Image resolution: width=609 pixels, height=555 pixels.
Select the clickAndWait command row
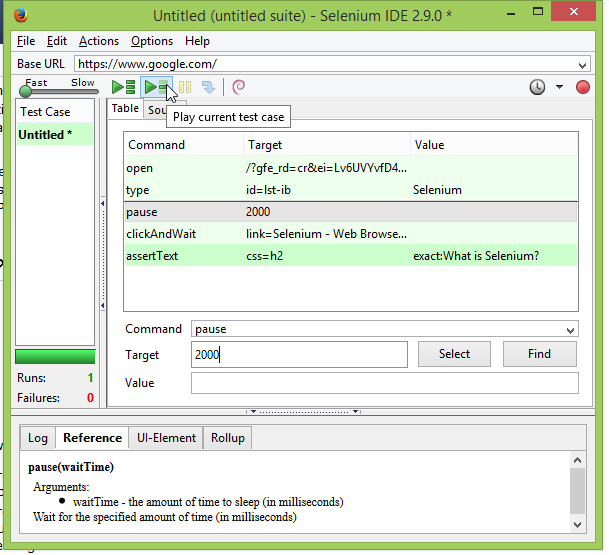(x=351, y=234)
